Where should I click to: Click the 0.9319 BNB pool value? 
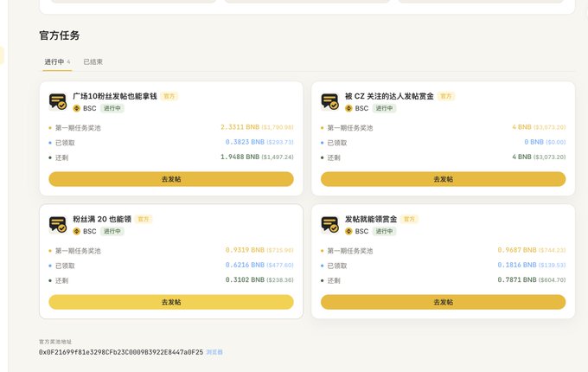coord(245,250)
